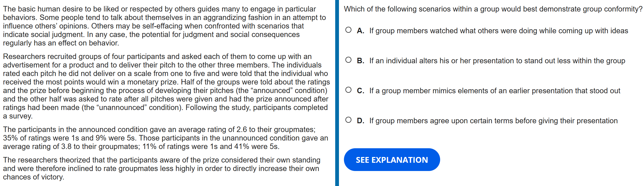Click the group conformity question prompt

tap(493, 9)
